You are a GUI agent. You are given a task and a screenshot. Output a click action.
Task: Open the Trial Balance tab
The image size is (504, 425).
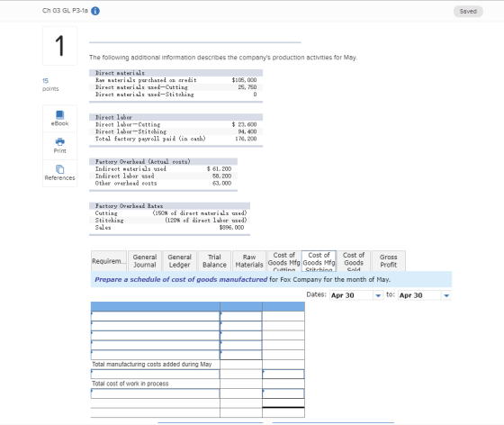[x=214, y=261]
